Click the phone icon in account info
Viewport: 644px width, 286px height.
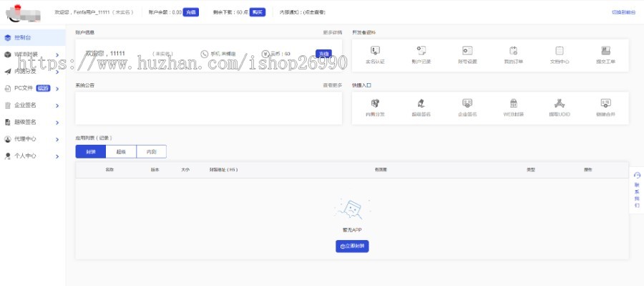point(204,54)
